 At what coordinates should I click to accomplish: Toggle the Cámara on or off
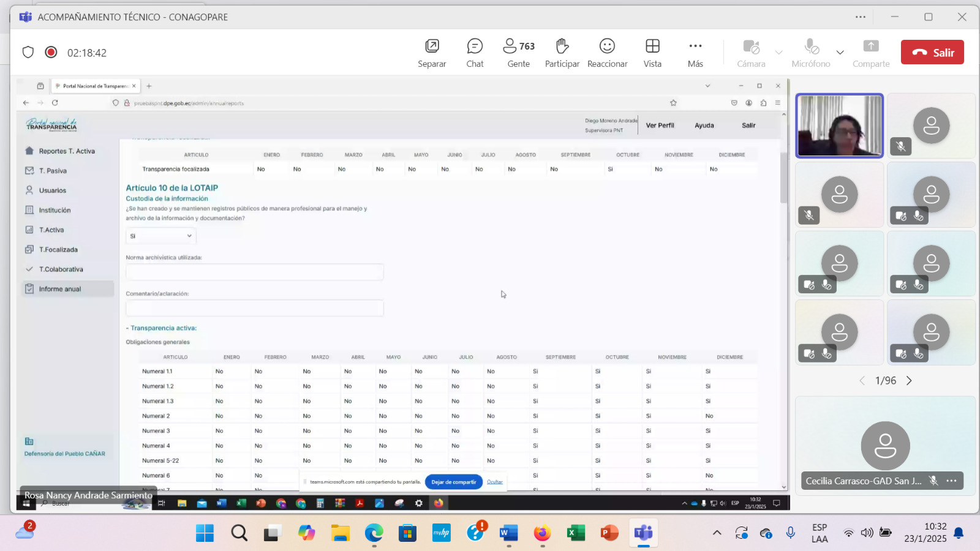(751, 47)
